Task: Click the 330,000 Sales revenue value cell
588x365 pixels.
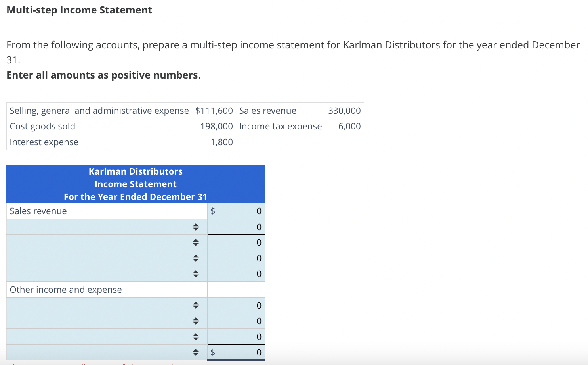Action: click(344, 110)
